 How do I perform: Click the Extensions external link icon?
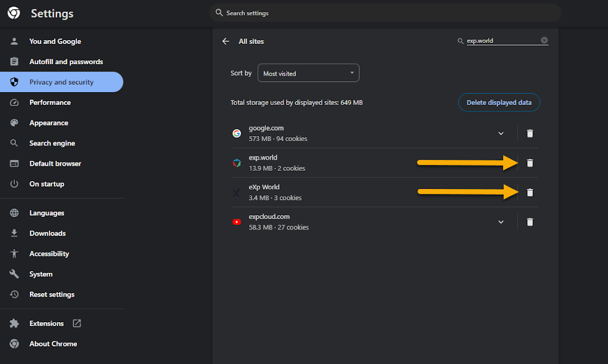77,323
